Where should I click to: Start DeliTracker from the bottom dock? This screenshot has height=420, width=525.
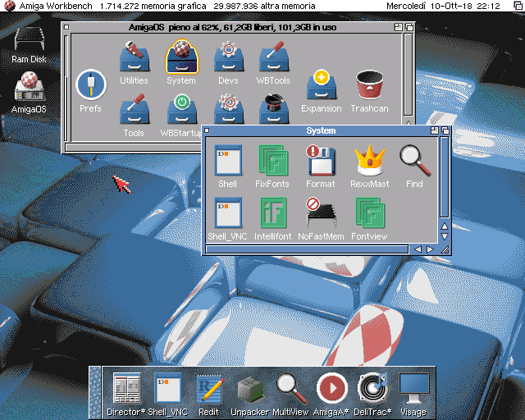click(374, 387)
